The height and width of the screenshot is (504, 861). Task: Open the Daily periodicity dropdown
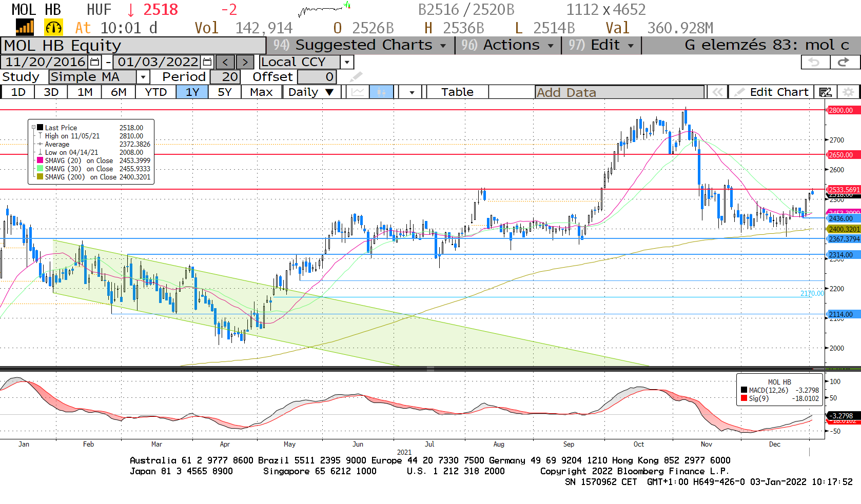point(311,92)
